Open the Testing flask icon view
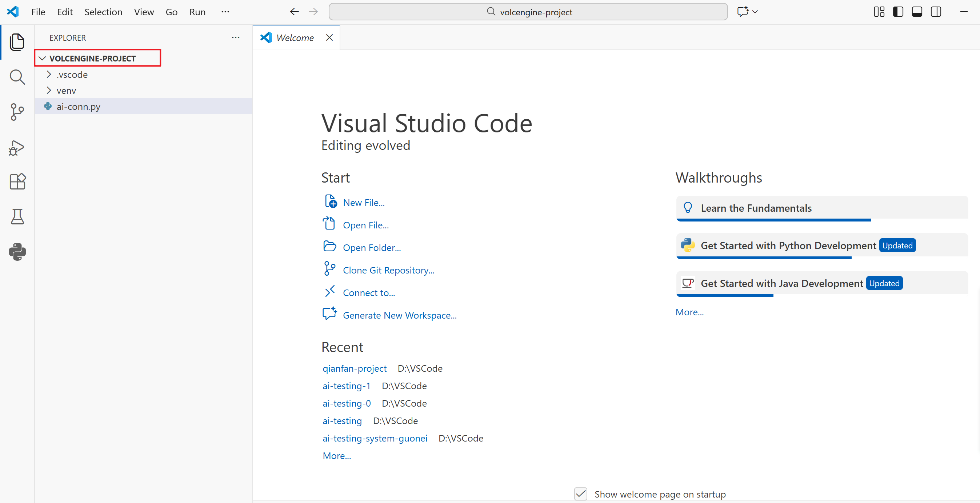Screen dimensions: 980x503 coord(17,216)
